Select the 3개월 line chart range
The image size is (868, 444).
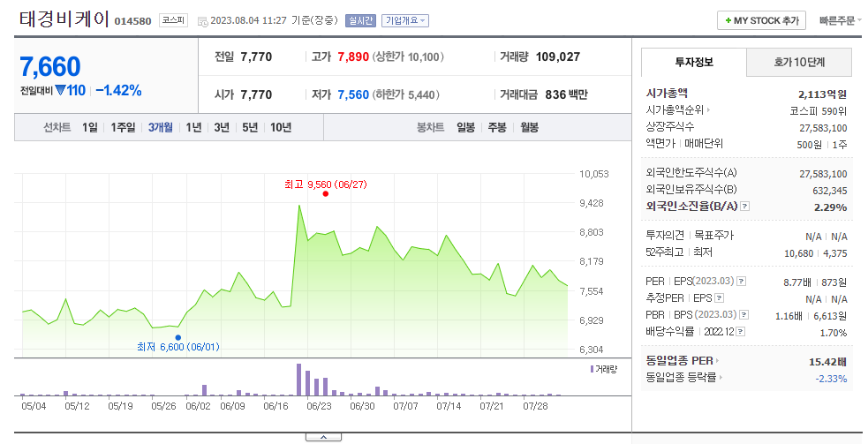[x=161, y=127]
